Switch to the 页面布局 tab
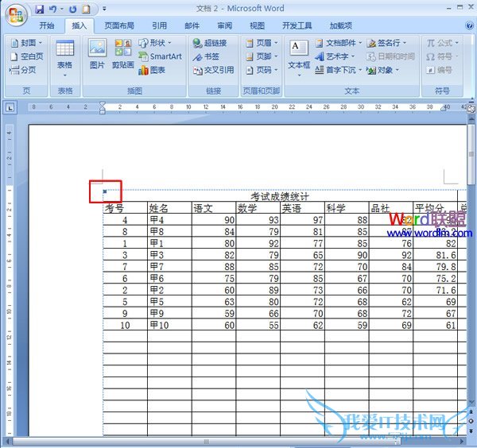This screenshot has width=477, height=448. [119, 26]
